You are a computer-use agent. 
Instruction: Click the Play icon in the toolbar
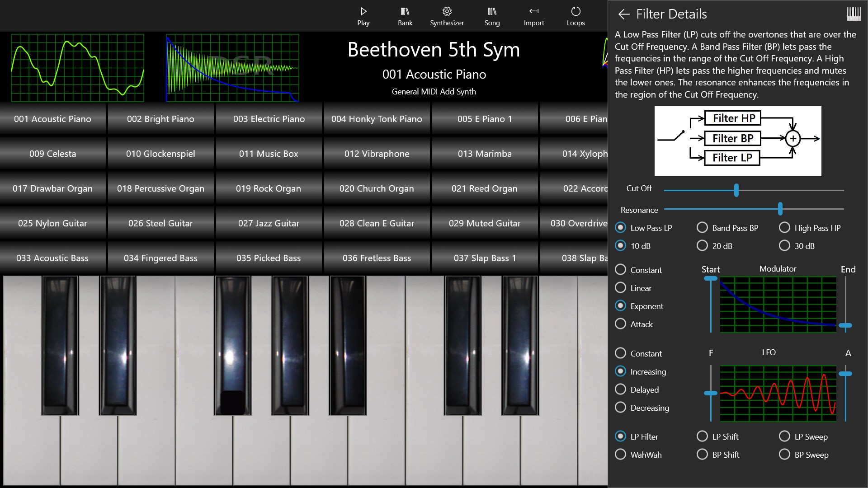[x=363, y=16]
